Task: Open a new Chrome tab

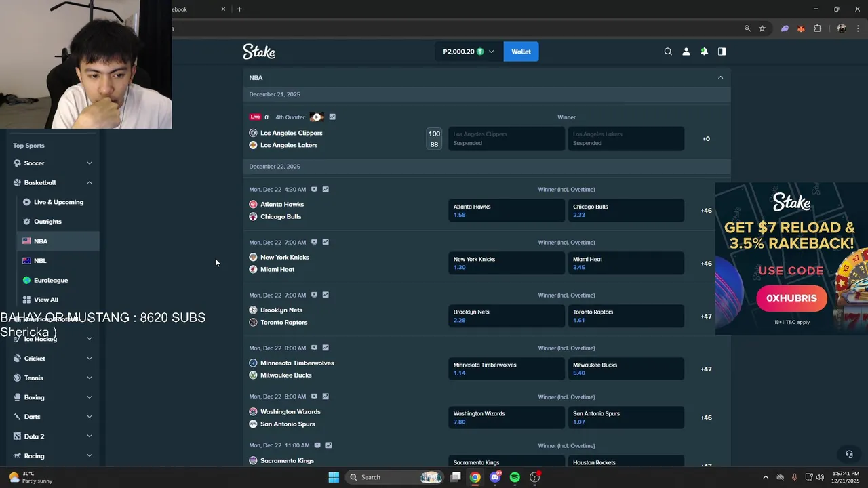Action: pos(239,9)
